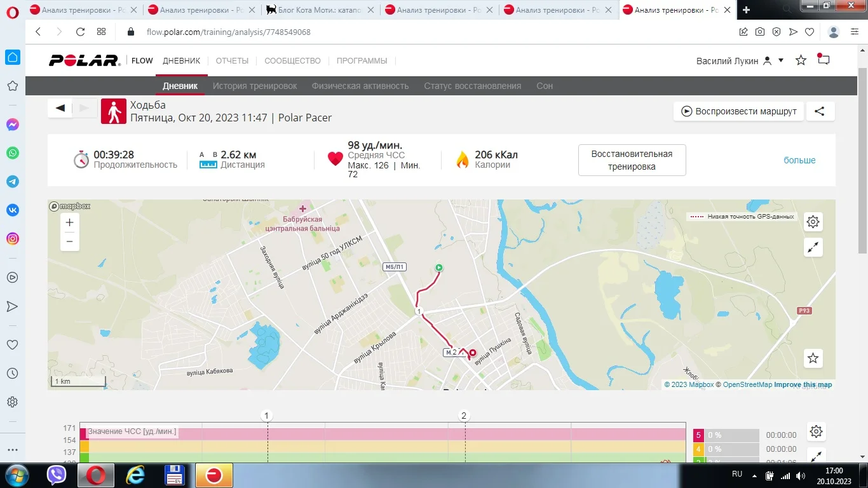Open VK in the Opera sidebar

[12, 210]
